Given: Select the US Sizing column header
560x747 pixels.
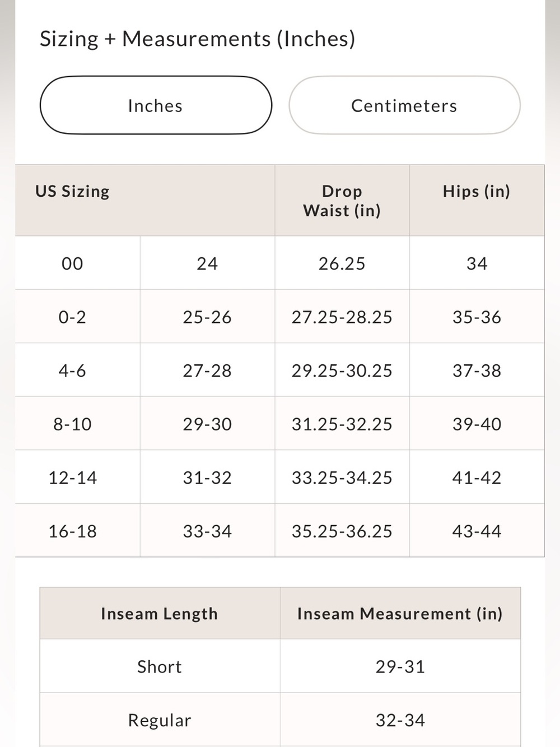Looking at the screenshot, I should [x=72, y=191].
